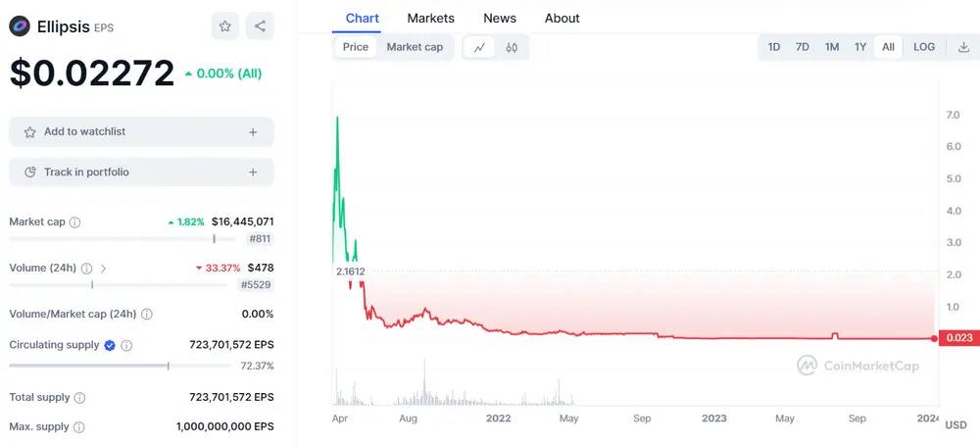The image size is (980, 445).
Task: Switch to candlestick chart view icon
Action: (512, 47)
